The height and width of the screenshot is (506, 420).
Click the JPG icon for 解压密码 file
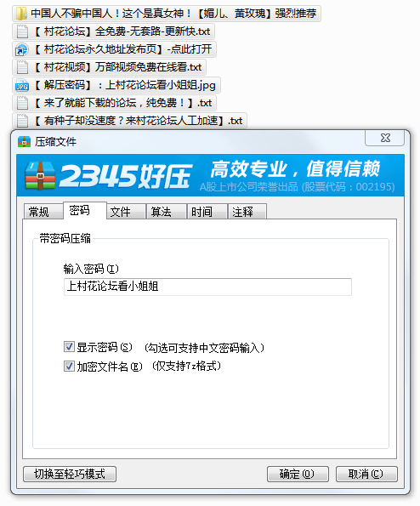coord(22,85)
